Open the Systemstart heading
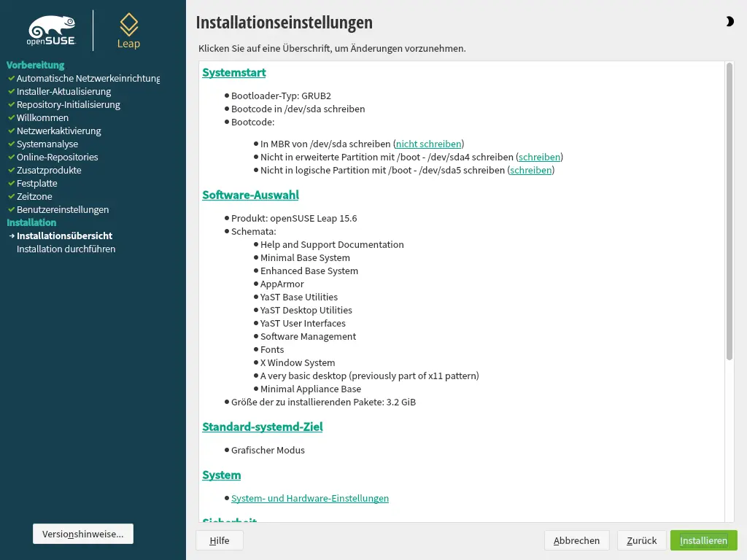Screen dimensions: 747x560 pos(233,73)
